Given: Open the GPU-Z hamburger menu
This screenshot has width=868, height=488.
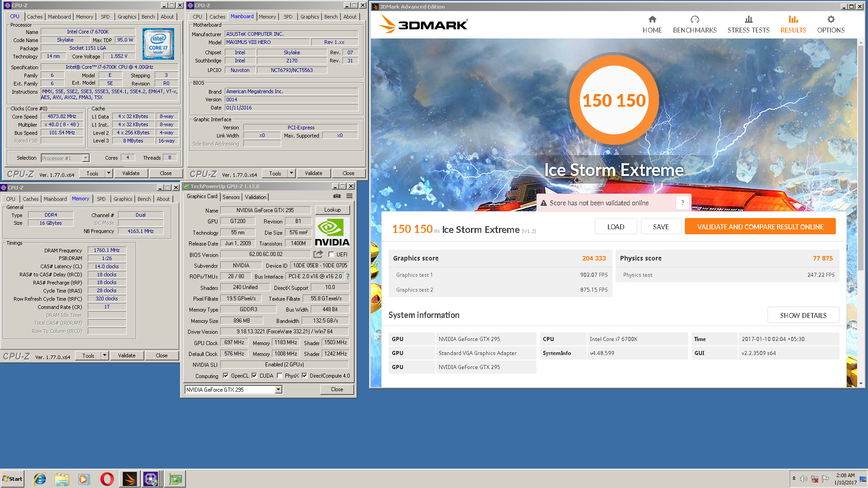Looking at the screenshot, I should point(349,196).
